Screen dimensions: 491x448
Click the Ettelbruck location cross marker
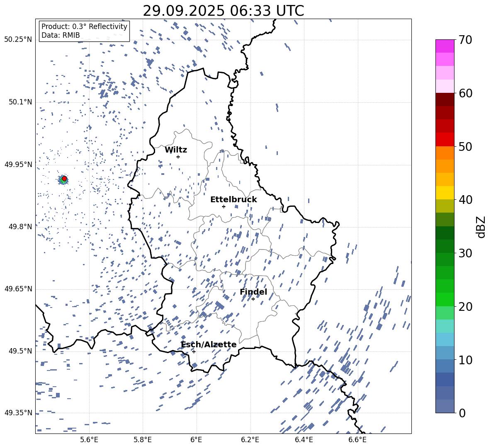tap(224, 206)
